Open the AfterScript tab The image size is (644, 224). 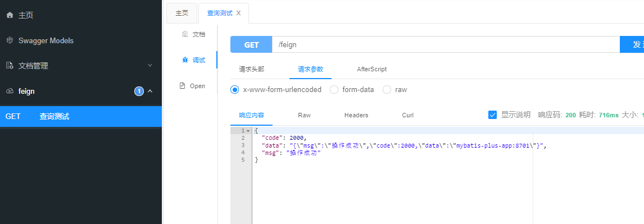point(371,69)
